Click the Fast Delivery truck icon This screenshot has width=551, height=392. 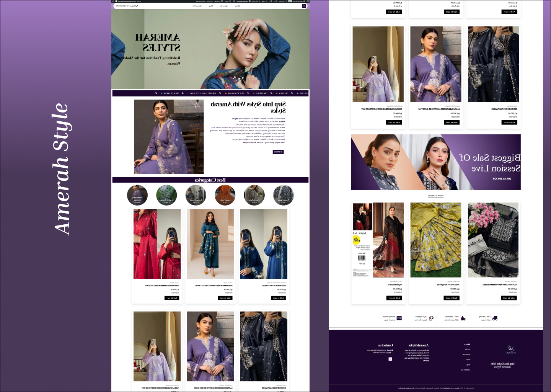coord(495,318)
